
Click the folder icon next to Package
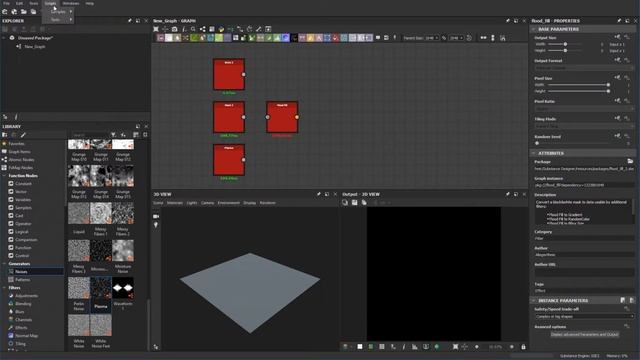[630, 161]
